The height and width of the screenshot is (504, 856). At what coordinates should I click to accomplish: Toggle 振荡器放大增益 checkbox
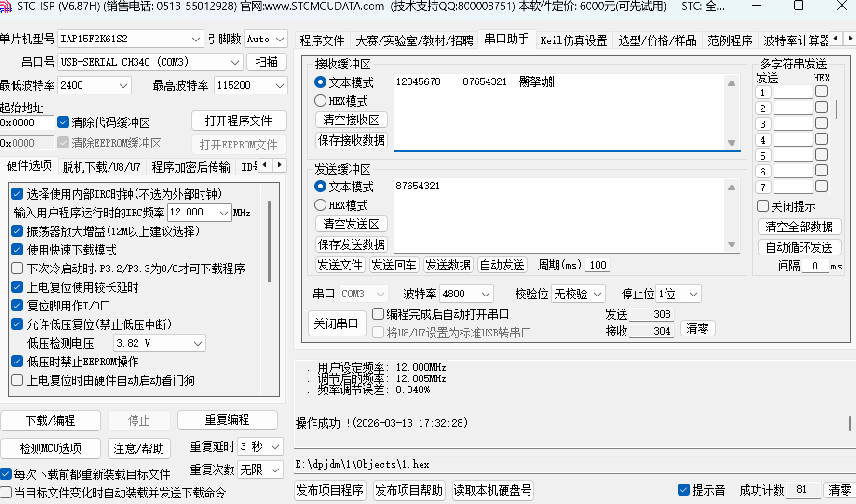click(17, 231)
